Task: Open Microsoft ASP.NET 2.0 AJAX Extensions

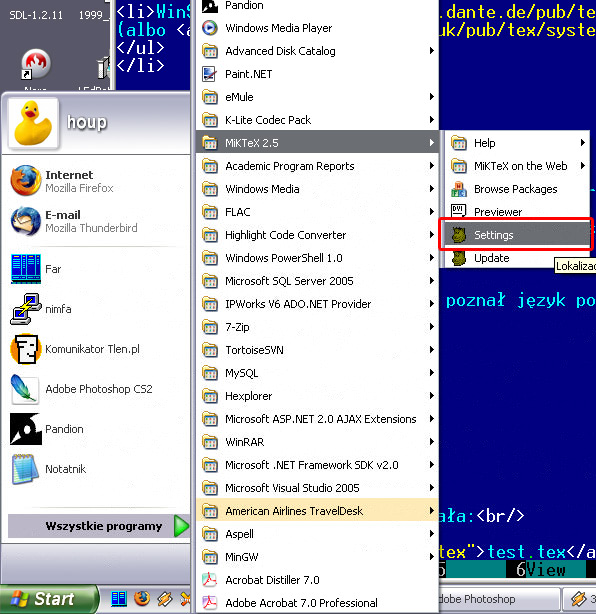Action: 317,419
